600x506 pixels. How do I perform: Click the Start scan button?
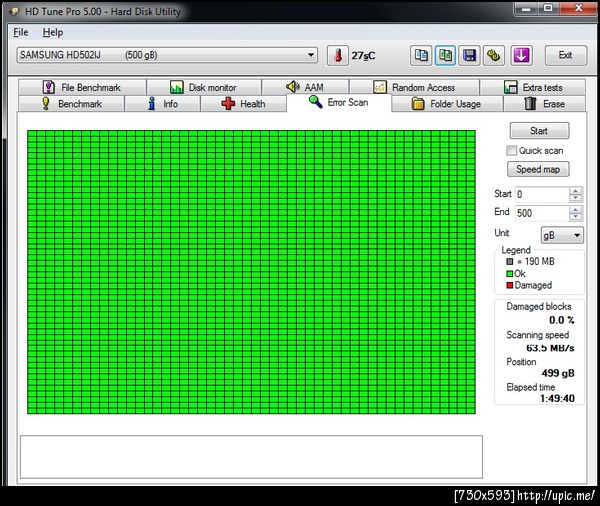pyautogui.click(x=539, y=131)
